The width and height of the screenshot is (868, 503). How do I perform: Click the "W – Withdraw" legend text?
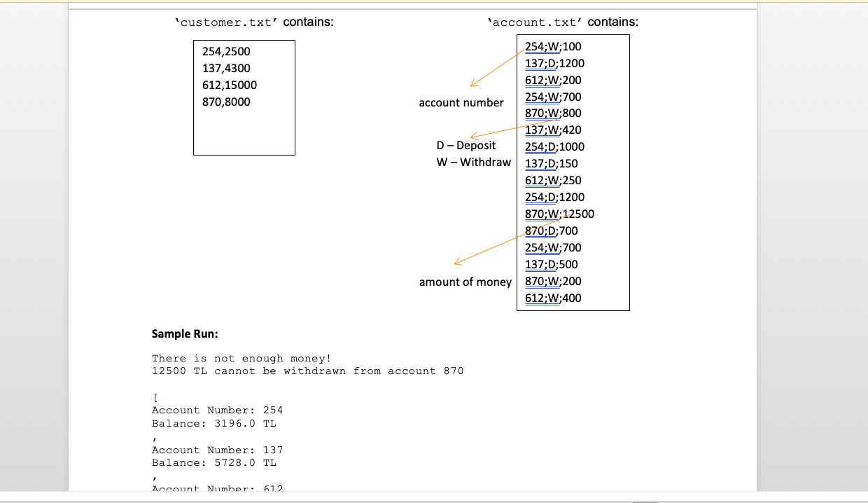(473, 162)
